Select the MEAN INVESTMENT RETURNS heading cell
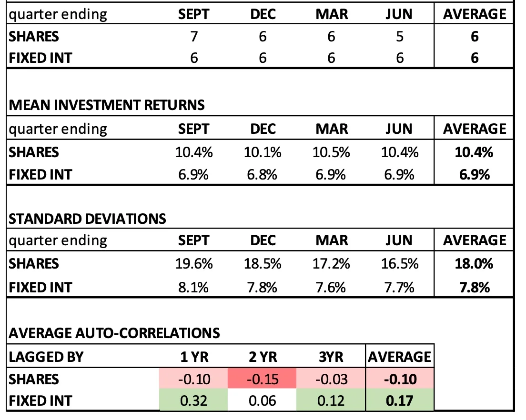This screenshot has width=526, height=420. pos(107,104)
